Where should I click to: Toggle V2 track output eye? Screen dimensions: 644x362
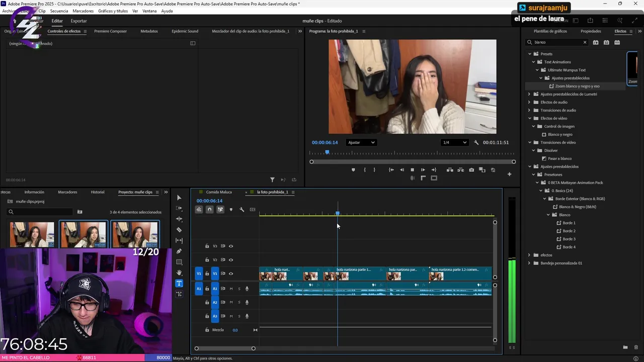coord(231,260)
